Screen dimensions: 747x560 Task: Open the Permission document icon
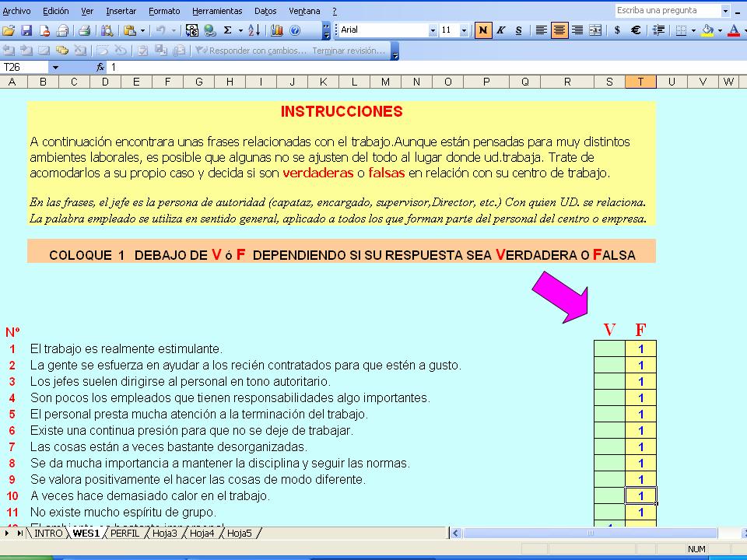tap(44, 30)
